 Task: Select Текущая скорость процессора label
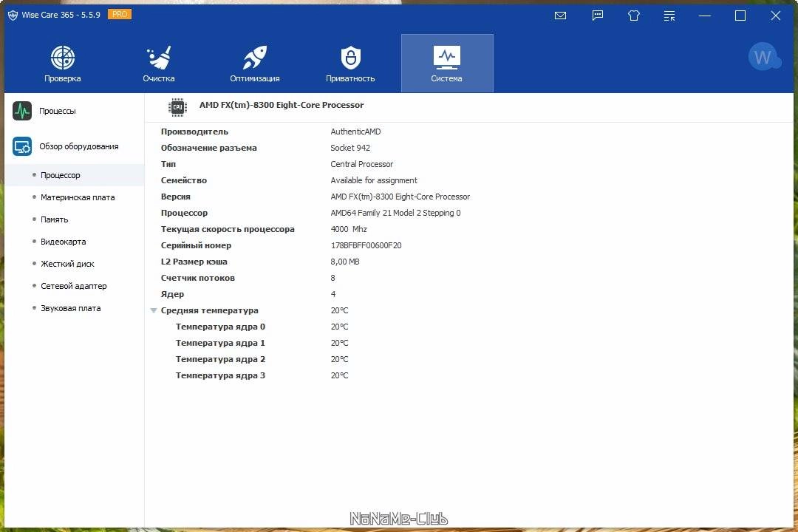click(228, 229)
